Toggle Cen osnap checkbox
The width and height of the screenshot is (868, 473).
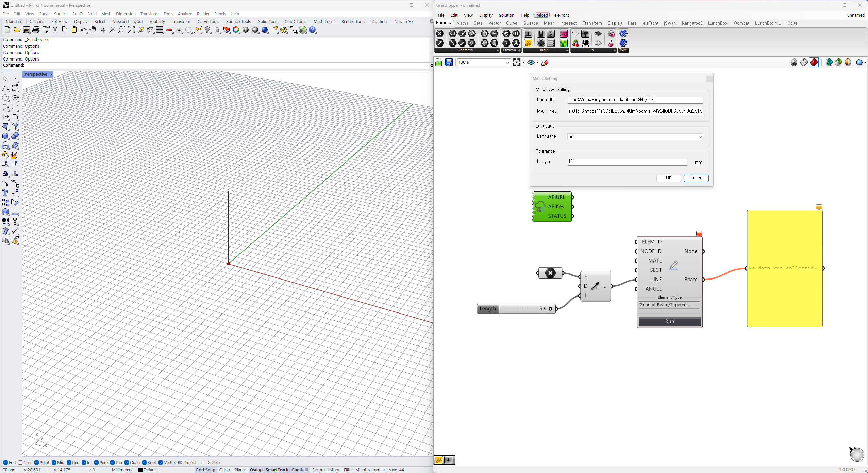pos(69,462)
